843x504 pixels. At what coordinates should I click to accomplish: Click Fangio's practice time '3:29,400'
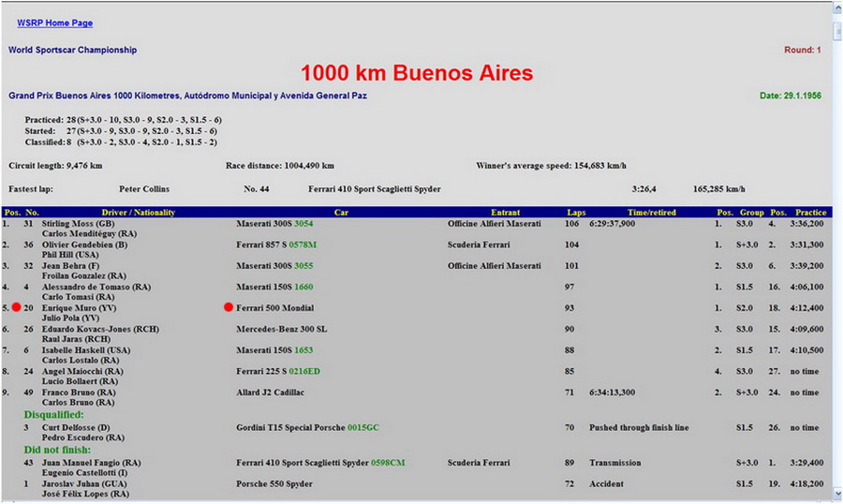pos(806,463)
